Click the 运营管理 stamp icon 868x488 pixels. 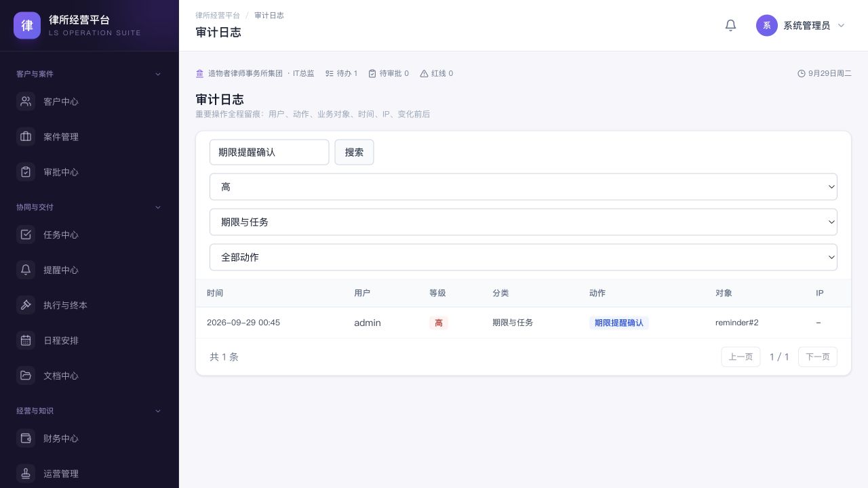(x=26, y=474)
